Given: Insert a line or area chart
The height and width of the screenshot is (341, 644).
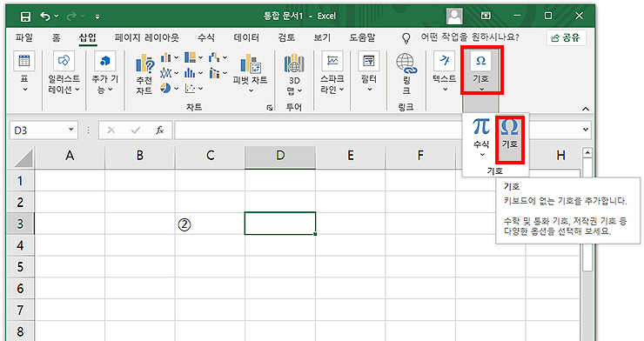Looking at the screenshot, I should click(169, 73).
